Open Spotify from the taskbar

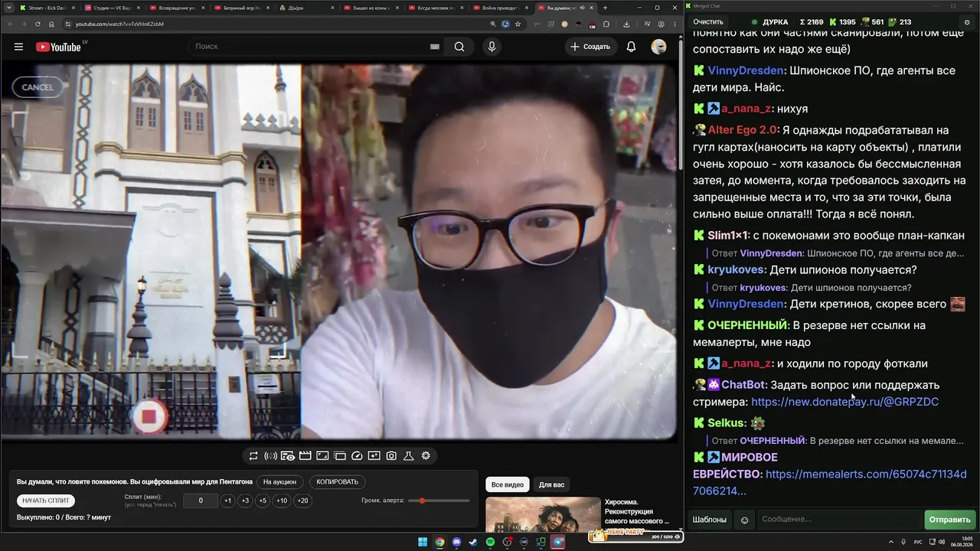[490, 543]
